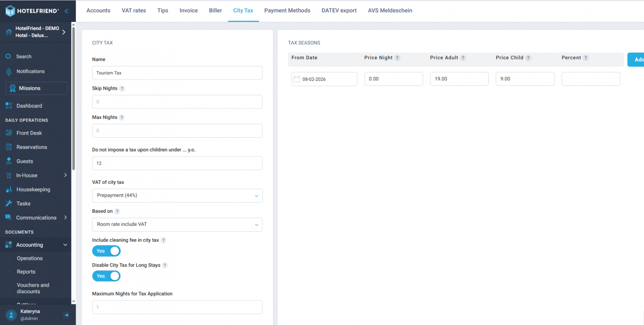The image size is (644, 325).
Task: Open the calendar icon in From Date
Action: 297,79
